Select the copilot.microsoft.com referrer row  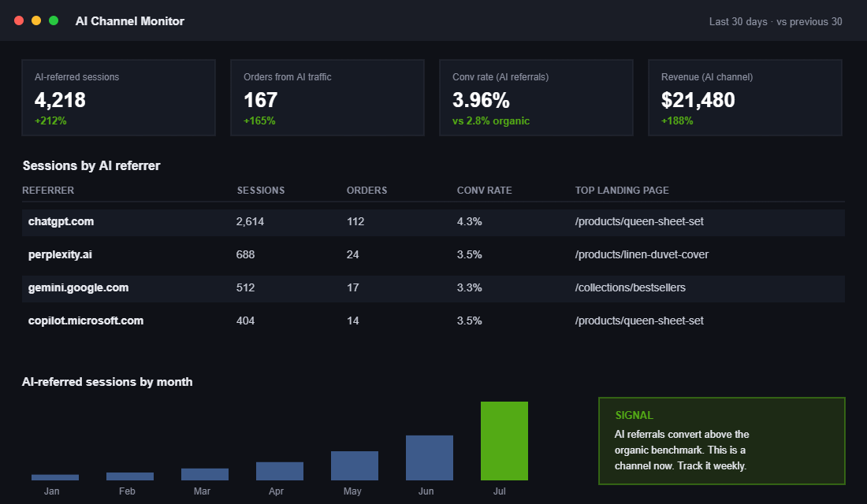[x=433, y=321]
